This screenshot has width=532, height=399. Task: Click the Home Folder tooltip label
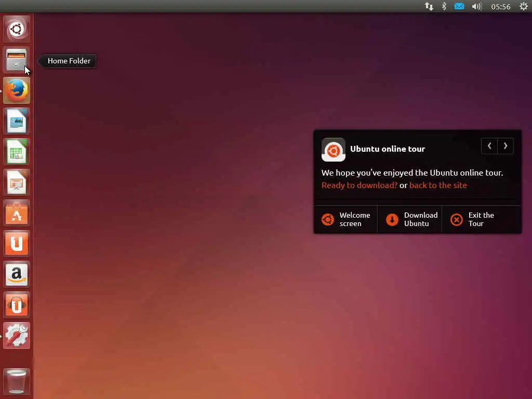click(69, 61)
